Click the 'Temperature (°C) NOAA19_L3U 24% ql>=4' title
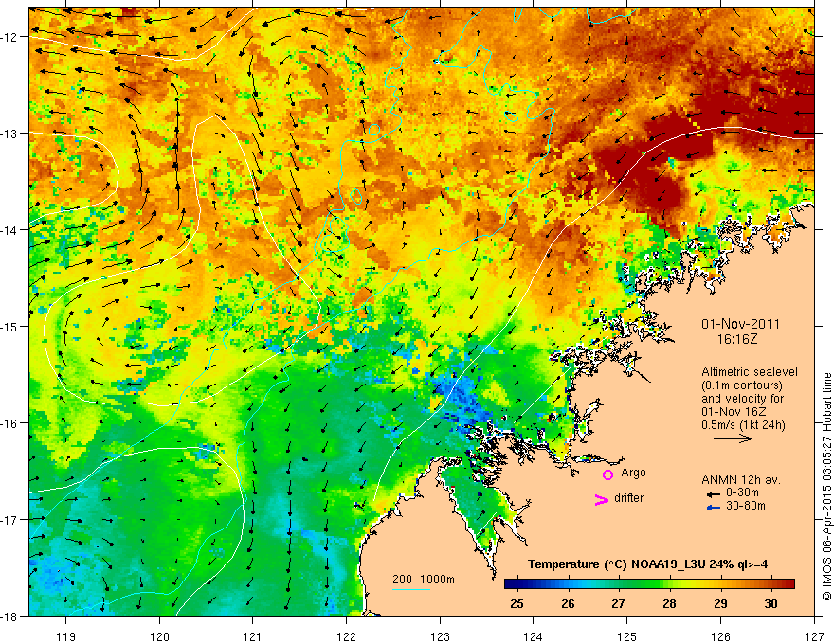This screenshot has width=834, height=644. point(647,564)
